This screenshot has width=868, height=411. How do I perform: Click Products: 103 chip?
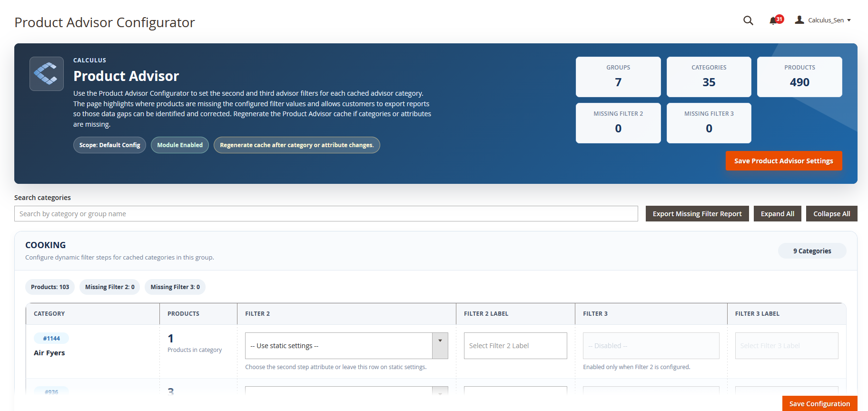[50, 287]
